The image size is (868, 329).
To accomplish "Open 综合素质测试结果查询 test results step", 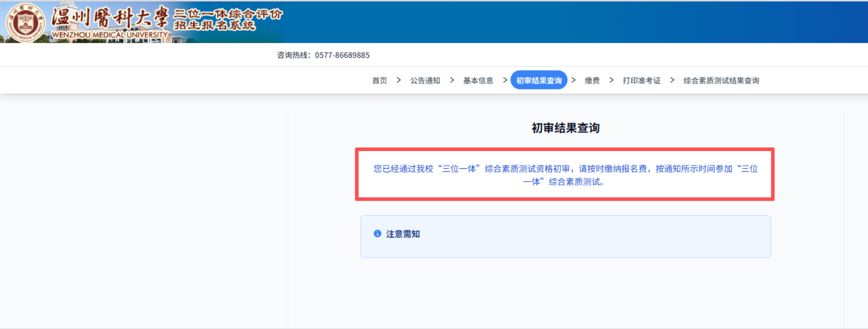I will [721, 81].
